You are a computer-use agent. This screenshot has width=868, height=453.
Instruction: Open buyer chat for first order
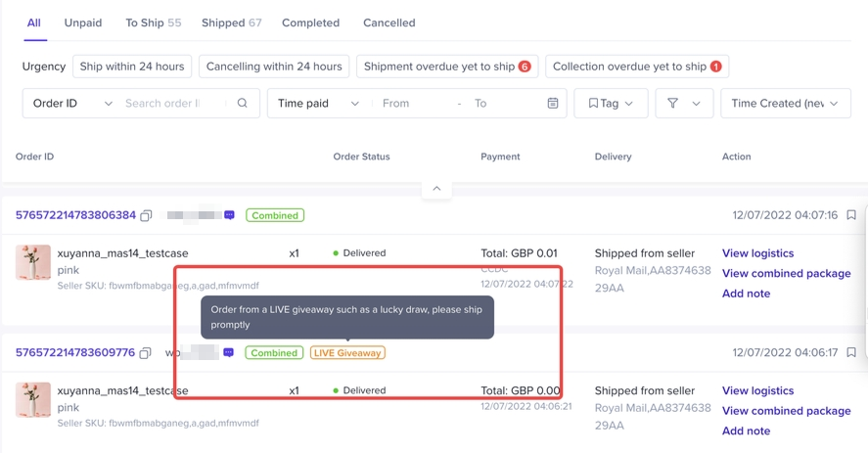[229, 215]
